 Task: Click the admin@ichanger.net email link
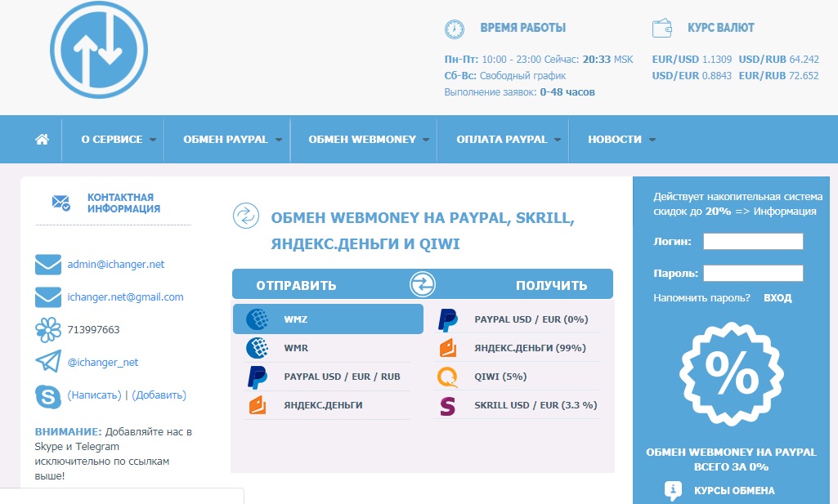tap(116, 265)
